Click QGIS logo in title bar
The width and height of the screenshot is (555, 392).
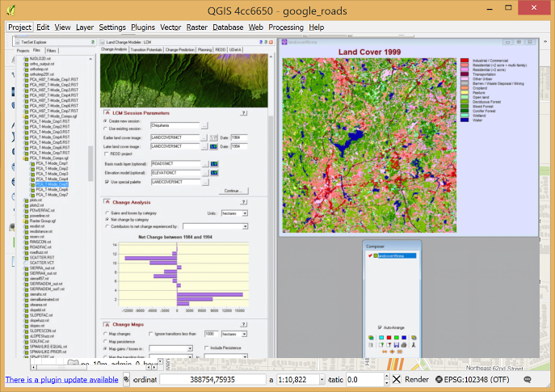(11, 11)
